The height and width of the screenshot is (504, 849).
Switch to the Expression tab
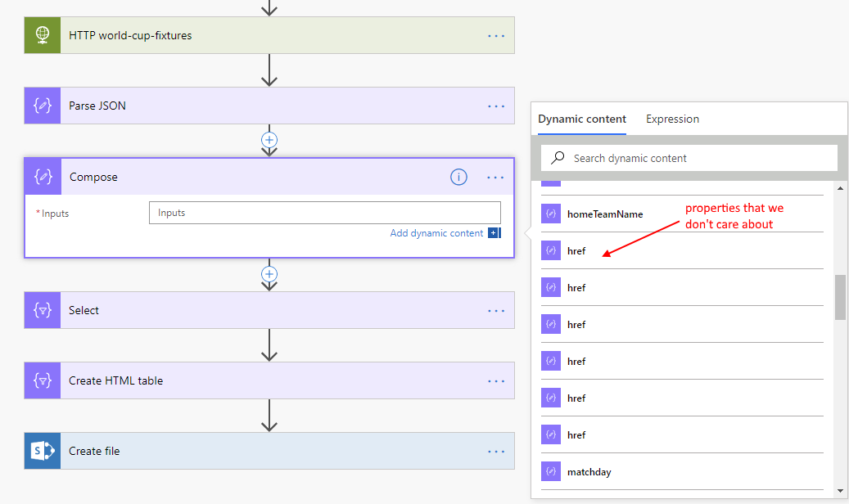coord(672,119)
